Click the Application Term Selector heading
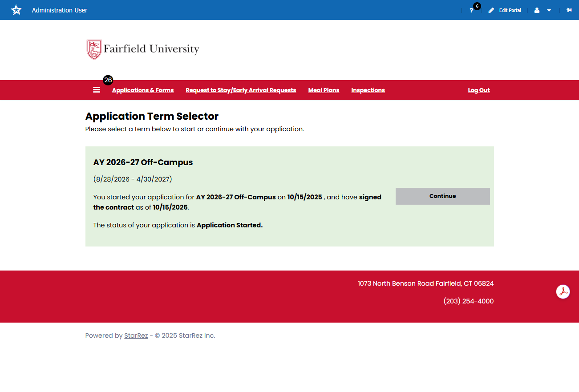This screenshot has width=579, height=392. click(152, 116)
